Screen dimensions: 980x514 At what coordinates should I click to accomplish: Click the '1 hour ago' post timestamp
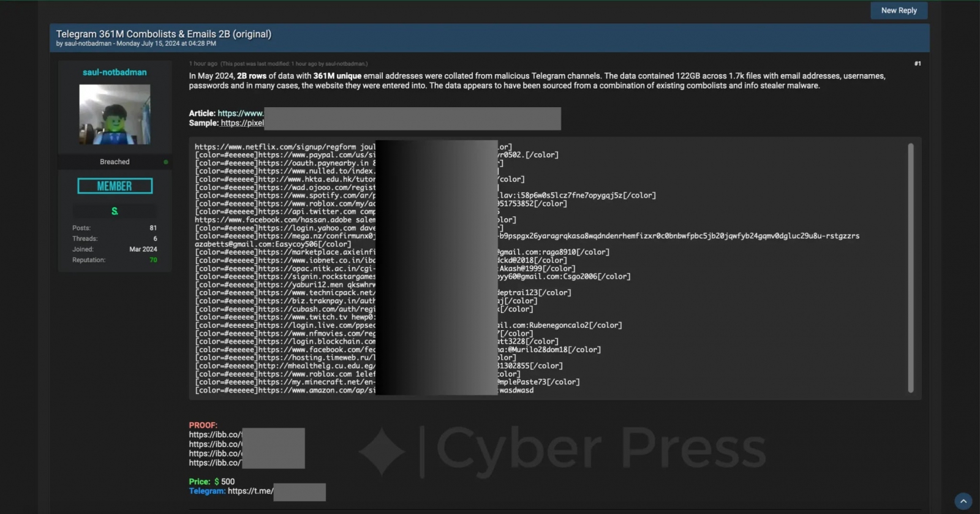coord(203,64)
